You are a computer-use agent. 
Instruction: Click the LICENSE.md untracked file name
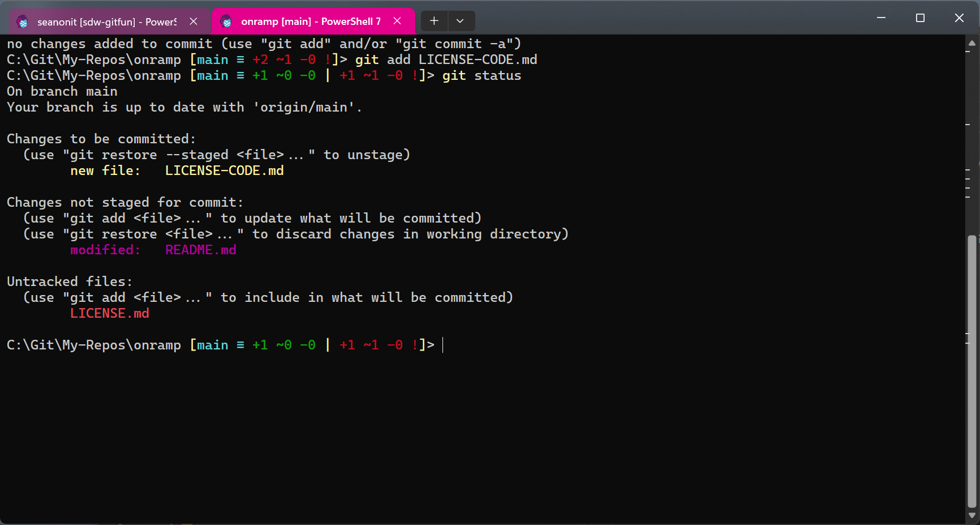[110, 313]
